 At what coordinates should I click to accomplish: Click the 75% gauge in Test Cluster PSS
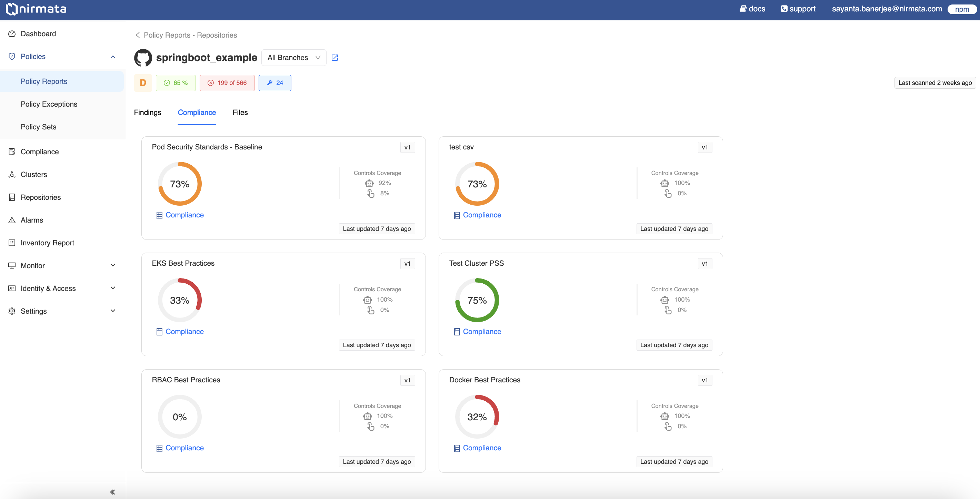[x=477, y=300]
